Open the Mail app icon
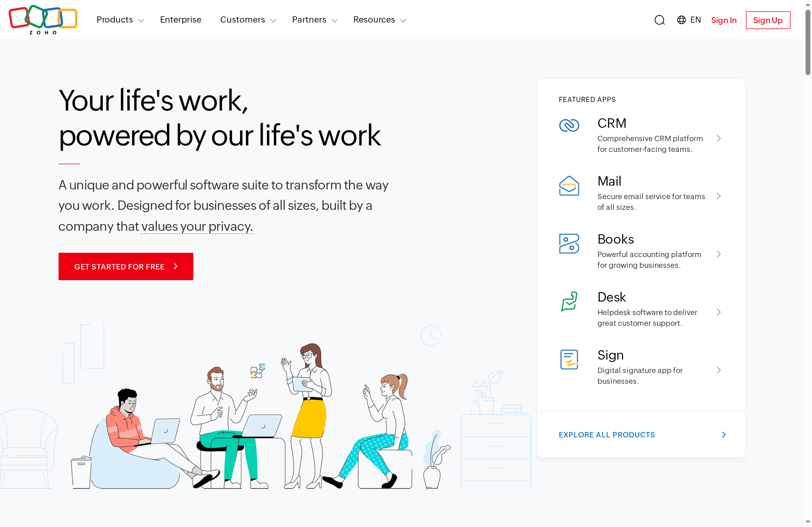Image resolution: width=812 pixels, height=527 pixels. pyautogui.click(x=569, y=186)
